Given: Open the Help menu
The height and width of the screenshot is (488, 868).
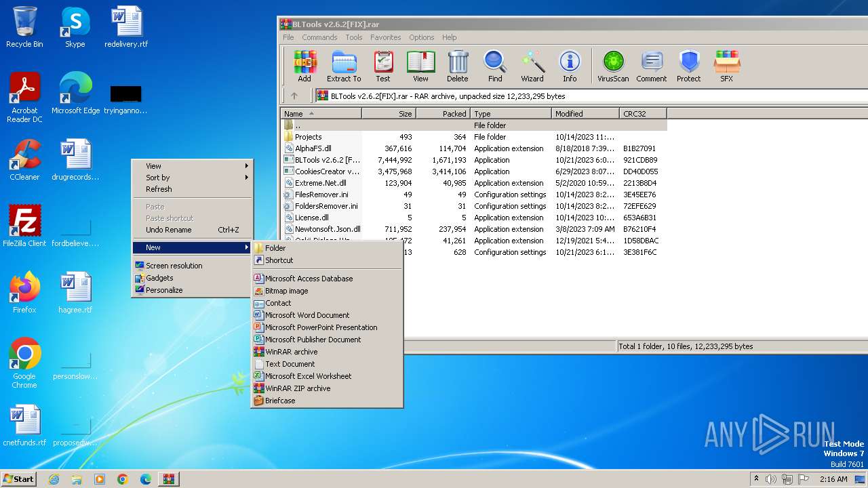Looking at the screenshot, I should (449, 37).
